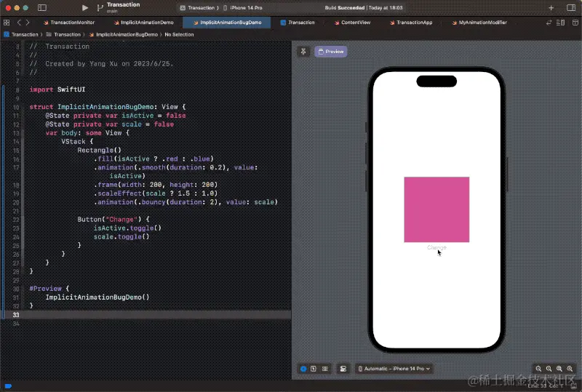Screen dimensions: 582x392
Task: Open ImplicitAnimationBugDemo file breadcrumb
Action: pyautogui.click(x=123, y=34)
